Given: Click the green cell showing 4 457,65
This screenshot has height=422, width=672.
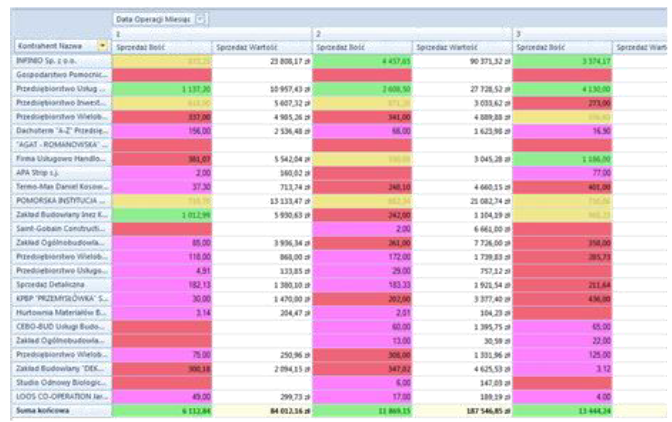Looking at the screenshot, I should point(361,60).
